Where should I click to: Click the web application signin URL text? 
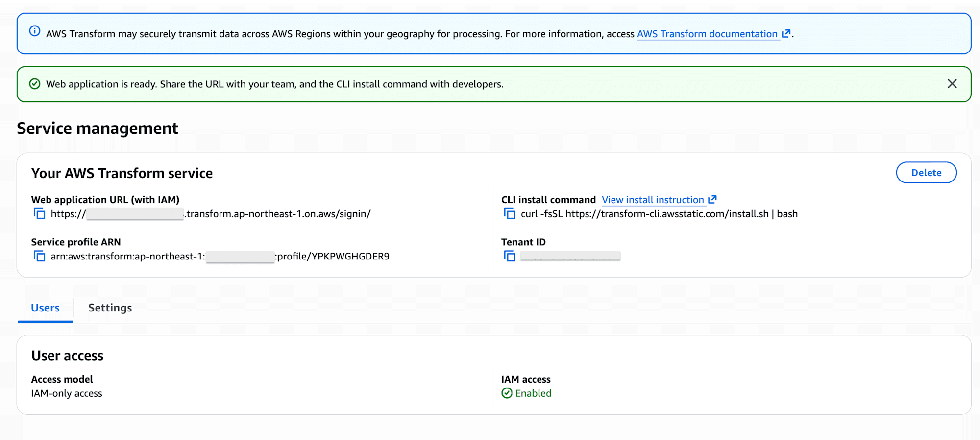tap(211, 214)
